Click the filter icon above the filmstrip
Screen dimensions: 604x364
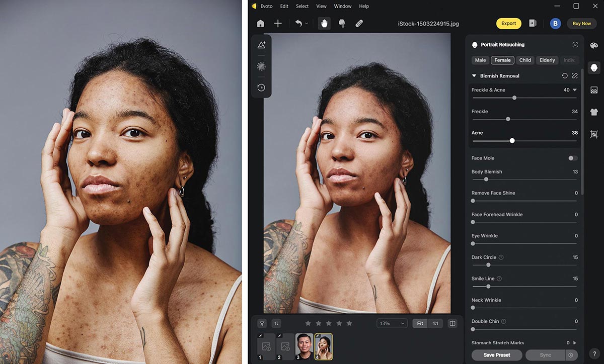coord(262,323)
